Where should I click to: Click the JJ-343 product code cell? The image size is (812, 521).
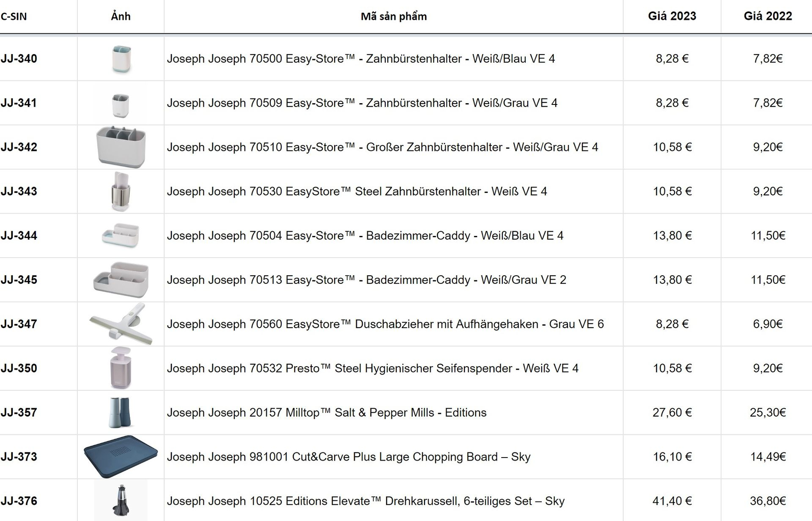[19, 191]
